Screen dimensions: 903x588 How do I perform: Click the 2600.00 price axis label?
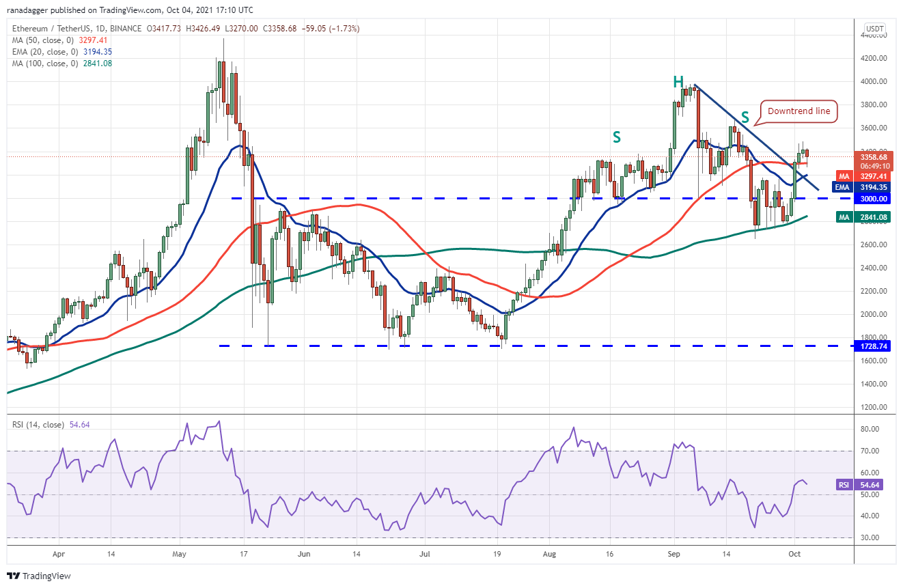tap(874, 244)
